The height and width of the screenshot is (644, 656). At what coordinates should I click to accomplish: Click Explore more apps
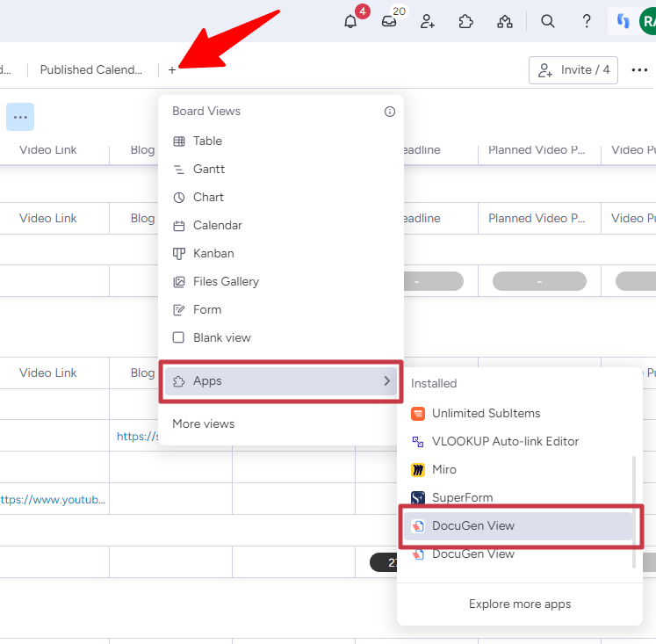(x=520, y=604)
